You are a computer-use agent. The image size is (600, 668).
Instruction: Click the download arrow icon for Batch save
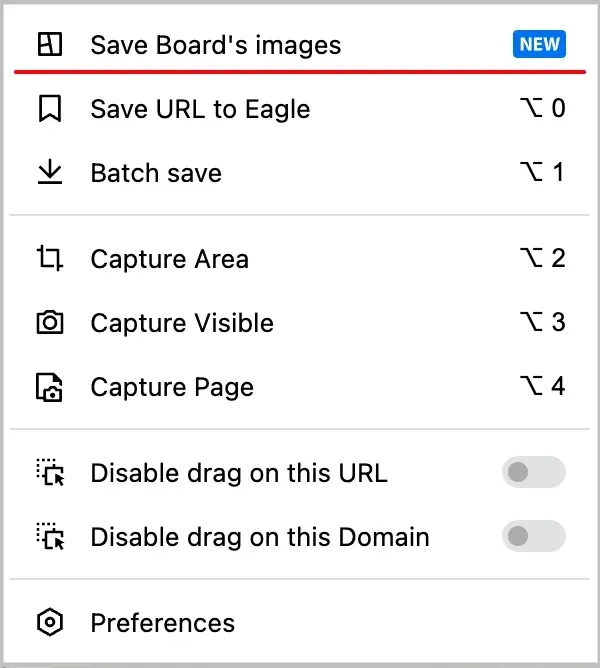(x=50, y=172)
